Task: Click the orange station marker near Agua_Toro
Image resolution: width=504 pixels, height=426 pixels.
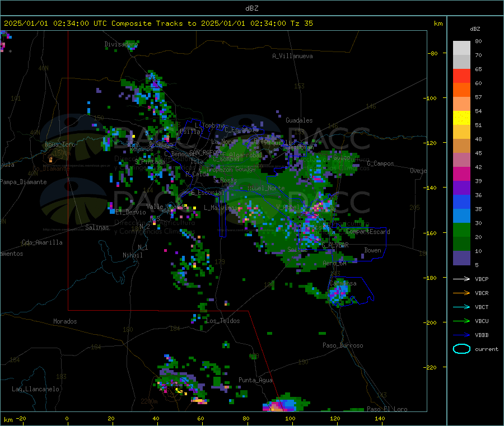Action: coord(50,159)
